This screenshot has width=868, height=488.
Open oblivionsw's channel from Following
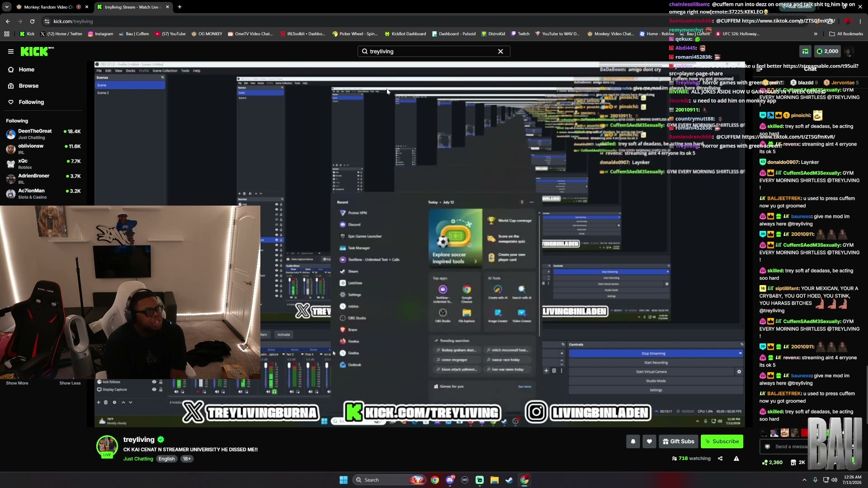coord(43,149)
